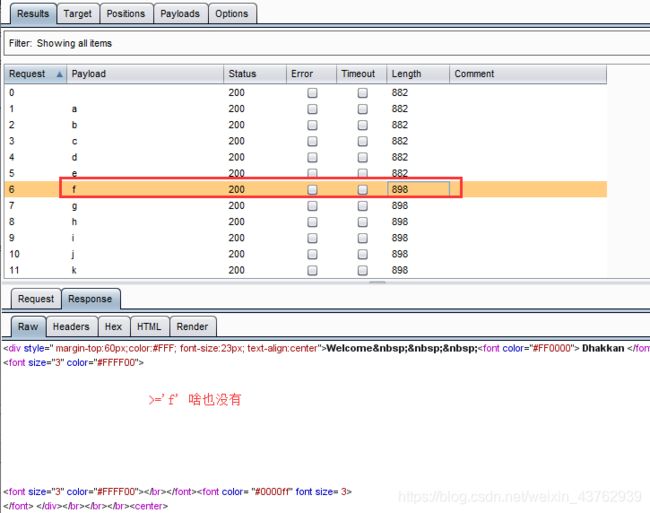Image resolution: width=650 pixels, height=513 pixels.
Task: Sort table by Status column header
Action: point(255,74)
